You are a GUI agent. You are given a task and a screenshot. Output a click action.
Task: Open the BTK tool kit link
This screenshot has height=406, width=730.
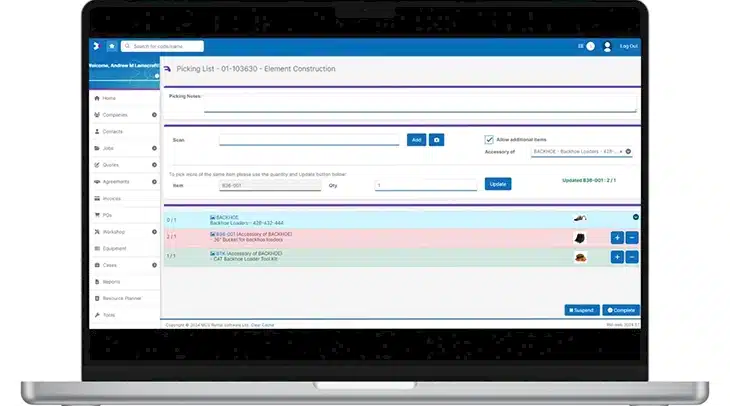(x=221, y=254)
